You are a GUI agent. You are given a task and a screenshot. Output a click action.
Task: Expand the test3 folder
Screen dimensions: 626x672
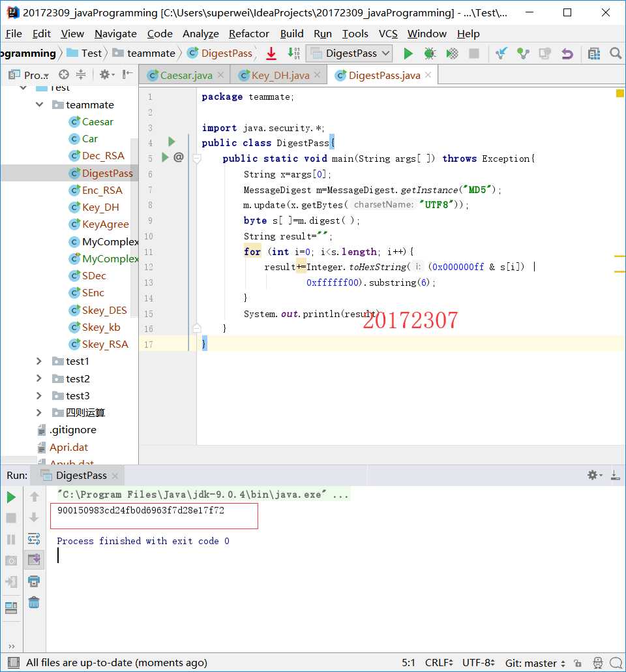coord(39,395)
